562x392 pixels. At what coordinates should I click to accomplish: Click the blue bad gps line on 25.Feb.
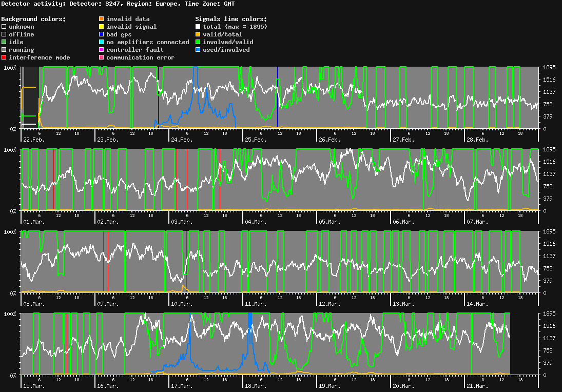click(278, 97)
